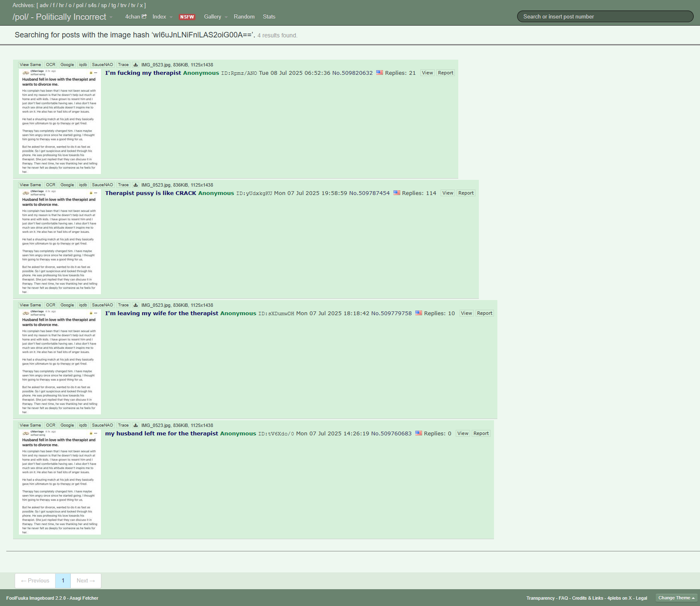Click post number No.509787454
This screenshot has width=700, height=606.
click(x=370, y=193)
